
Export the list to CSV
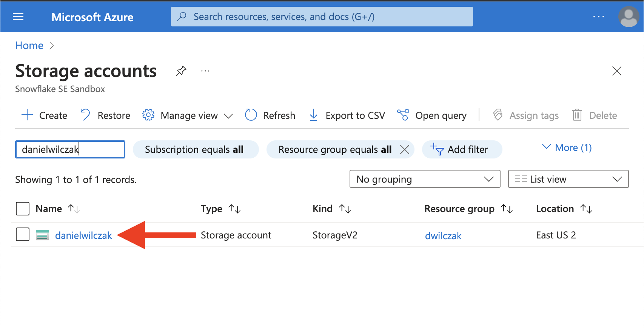point(347,115)
